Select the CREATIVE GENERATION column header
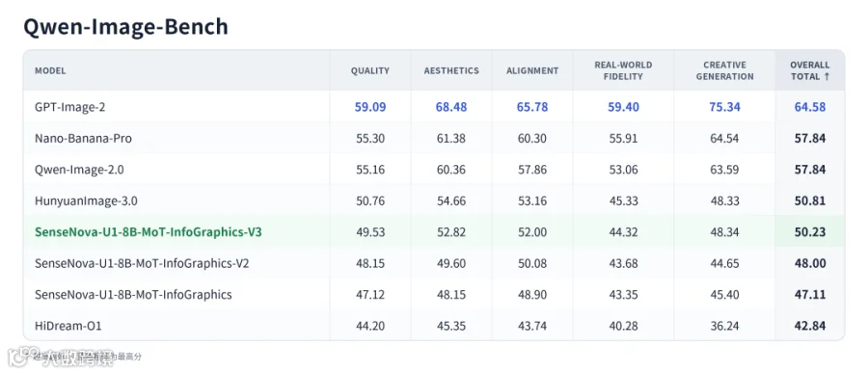The height and width of the screenshot is (374, 868). coord(724,70)
